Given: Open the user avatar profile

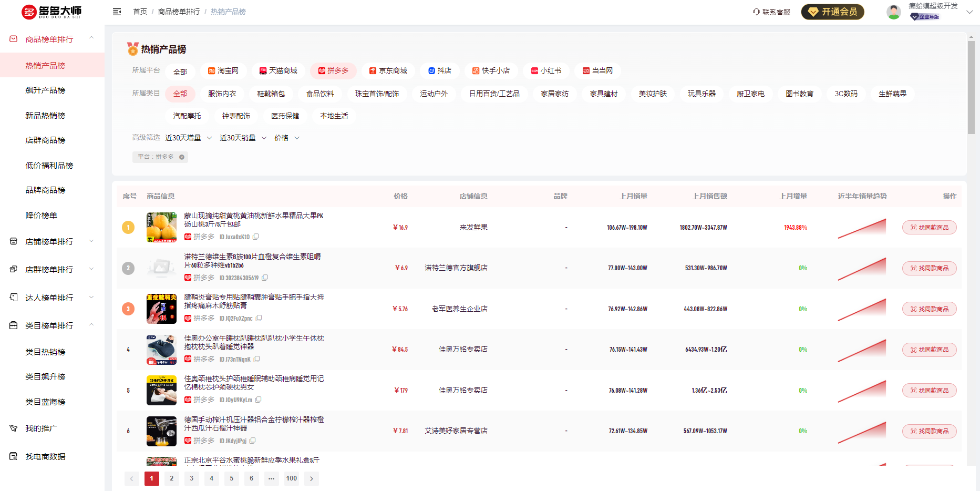Looking at the screenshot, I should pos(893,12).
